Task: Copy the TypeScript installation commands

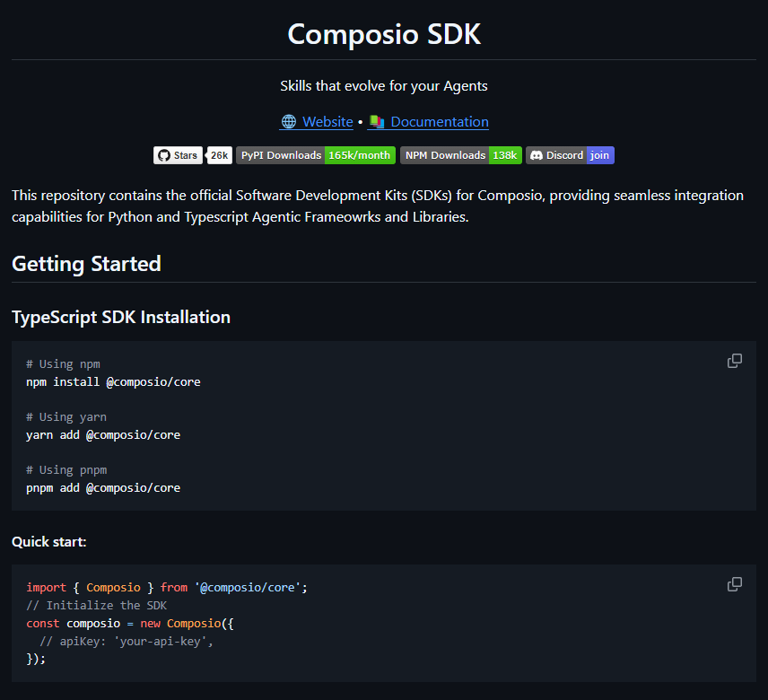Action: [734, 361]
